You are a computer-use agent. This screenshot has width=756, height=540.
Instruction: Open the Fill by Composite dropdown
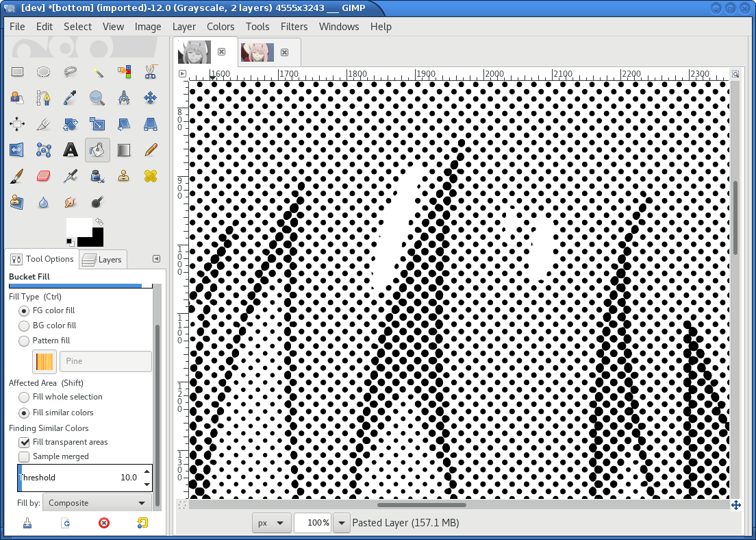pyautogui.click(x=97, y=503)
